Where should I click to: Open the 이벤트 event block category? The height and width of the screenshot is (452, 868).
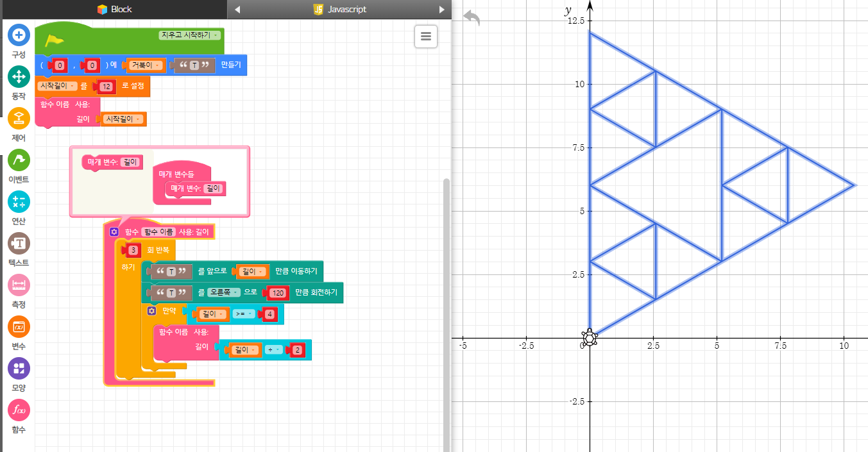[19, 160]
